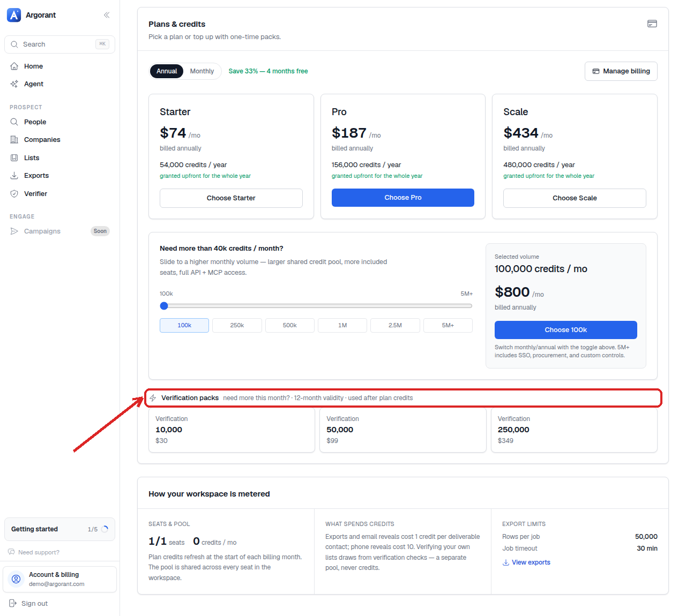
Task: Select the 250k volume preset
Action: tap(237, 325)
